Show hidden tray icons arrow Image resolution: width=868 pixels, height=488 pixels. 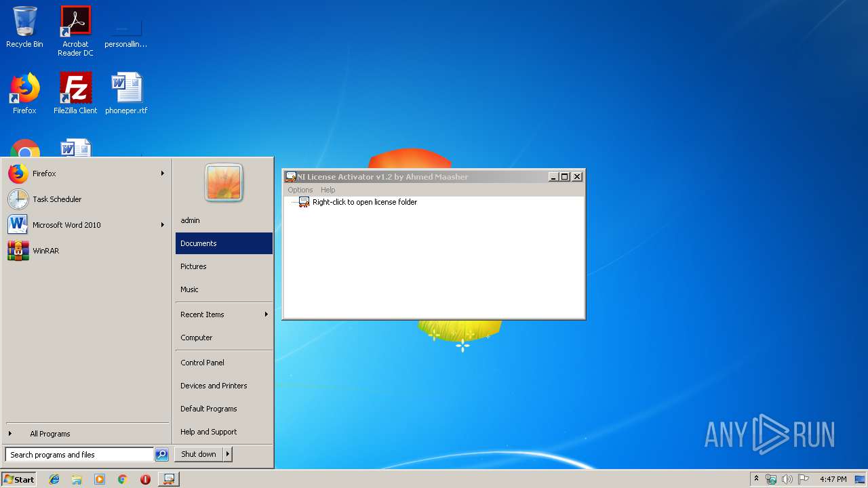tap(756, 479)
